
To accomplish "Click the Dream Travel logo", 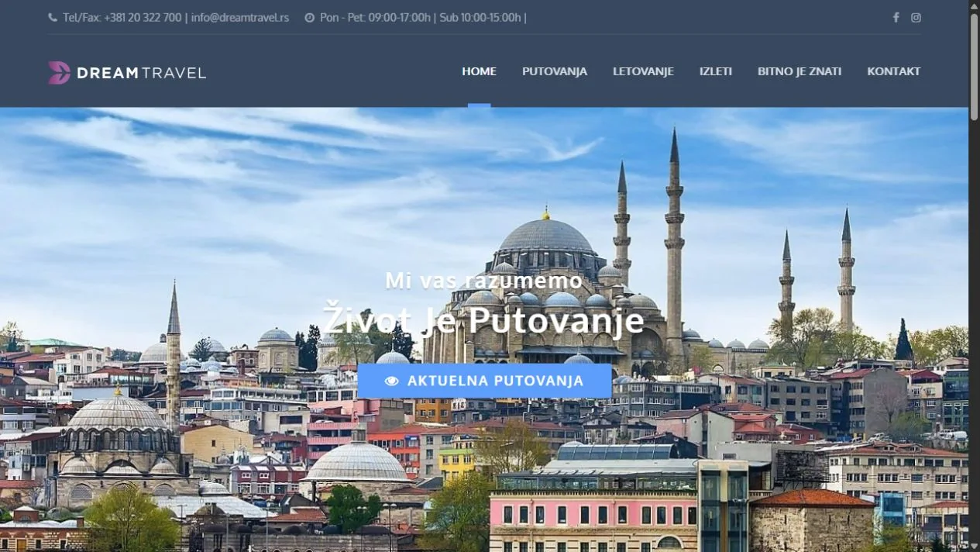I will 127,72.
